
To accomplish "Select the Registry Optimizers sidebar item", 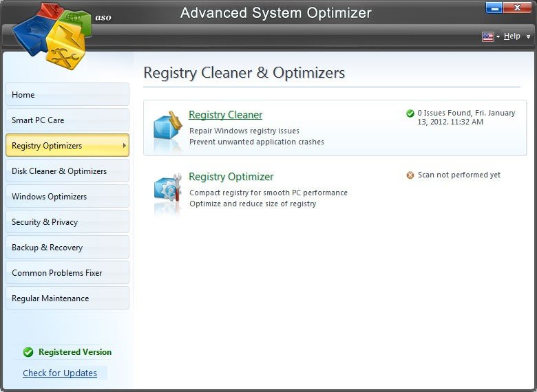I will pos(67,145).
